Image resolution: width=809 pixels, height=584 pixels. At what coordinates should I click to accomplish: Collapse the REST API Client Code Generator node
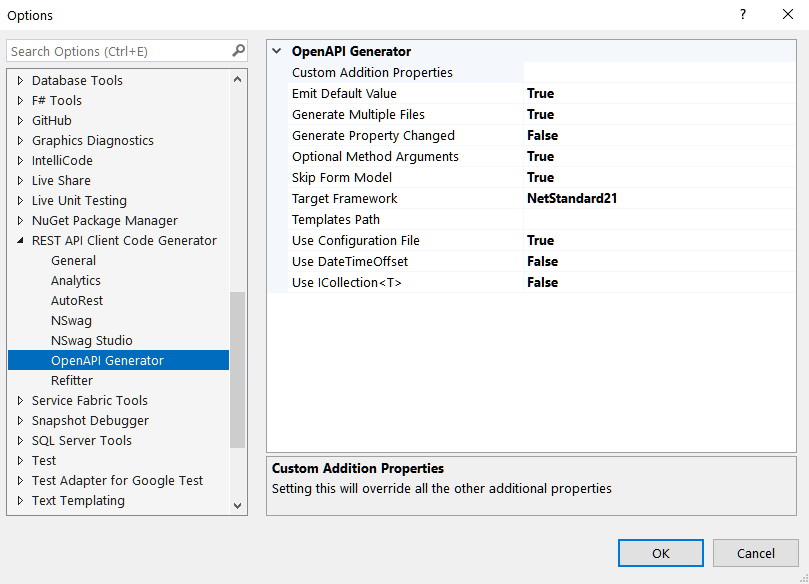20,240
